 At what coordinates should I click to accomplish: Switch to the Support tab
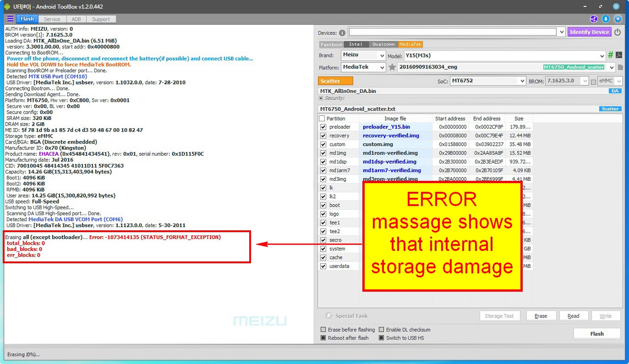tap(101, 19)
